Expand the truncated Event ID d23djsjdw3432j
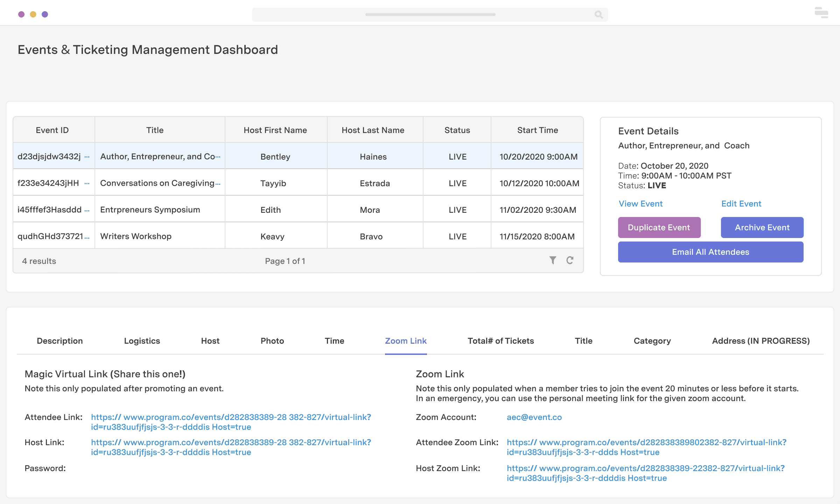 [x=87, y=157]
